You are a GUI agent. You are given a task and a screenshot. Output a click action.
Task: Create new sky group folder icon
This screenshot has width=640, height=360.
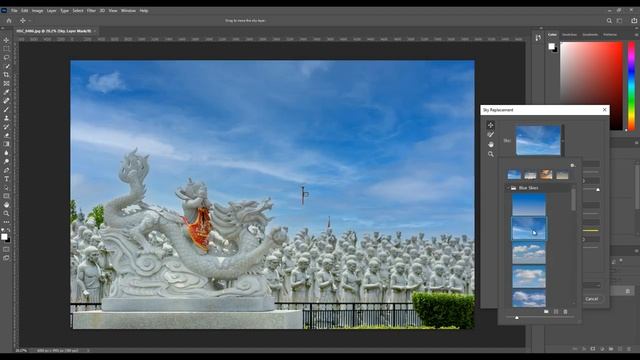click(x=546, y=312)
